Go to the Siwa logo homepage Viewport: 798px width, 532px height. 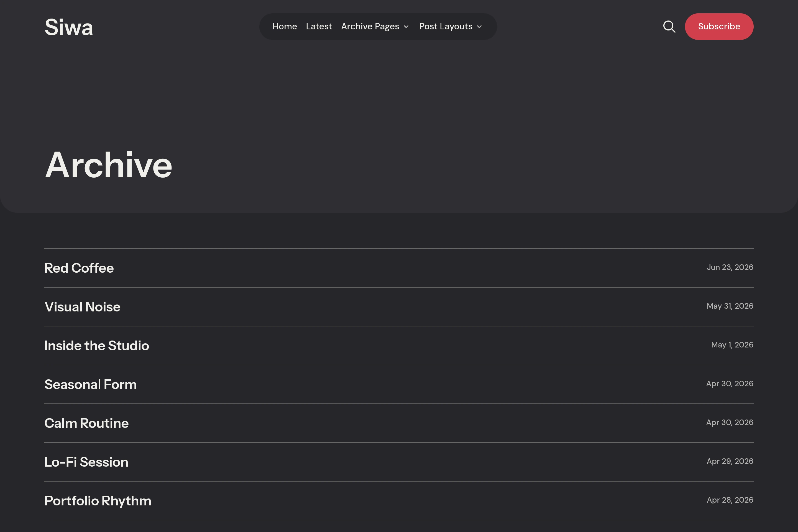coord(68,27)
